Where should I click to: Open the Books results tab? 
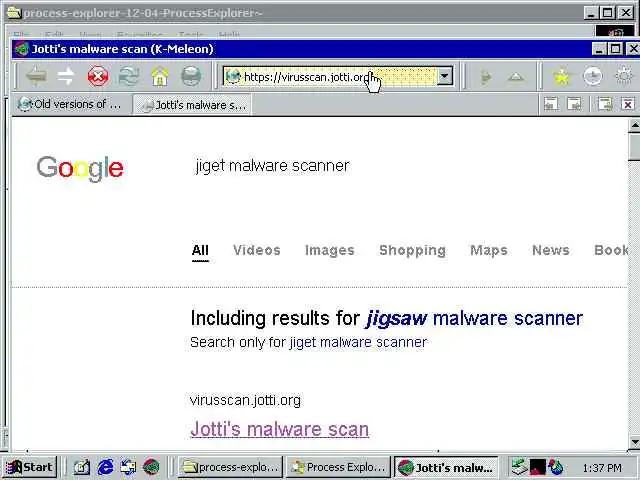pos(611,250)
